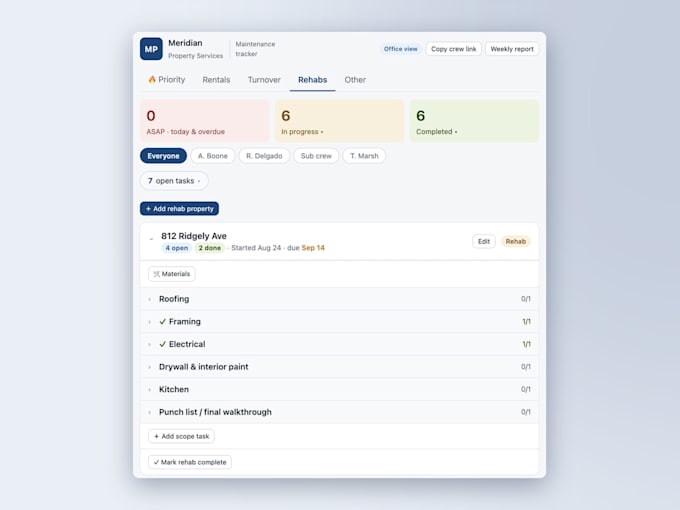Click the 2 done badge
Viewport: 680px width, 510px height.
click(209, 248)
